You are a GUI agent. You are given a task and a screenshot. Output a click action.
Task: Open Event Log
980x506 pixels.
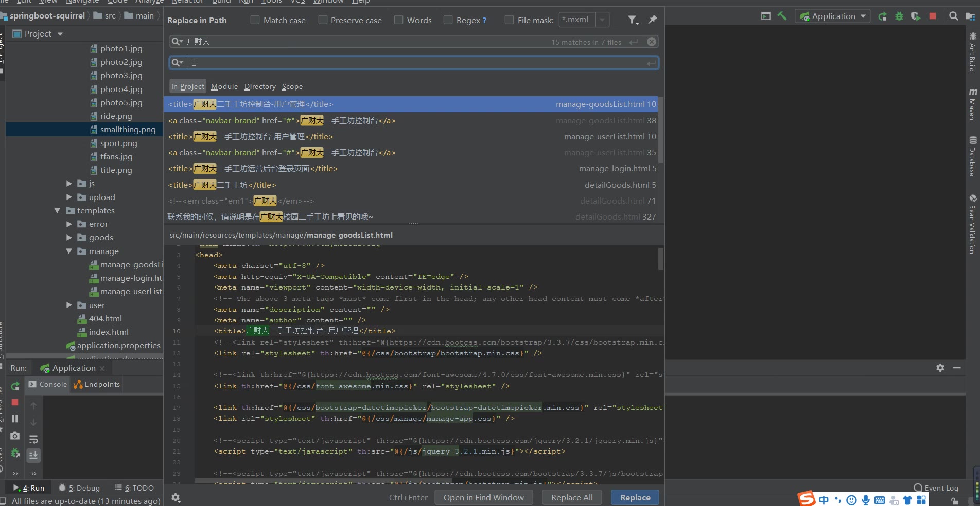click(x=936, y=488)
